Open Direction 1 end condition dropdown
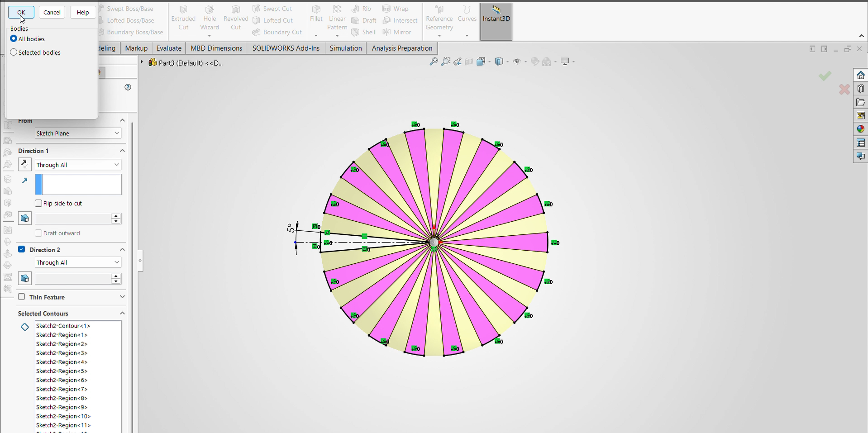Image resolution: width=868 pixels, height=433 pixels. coord(78,165)
